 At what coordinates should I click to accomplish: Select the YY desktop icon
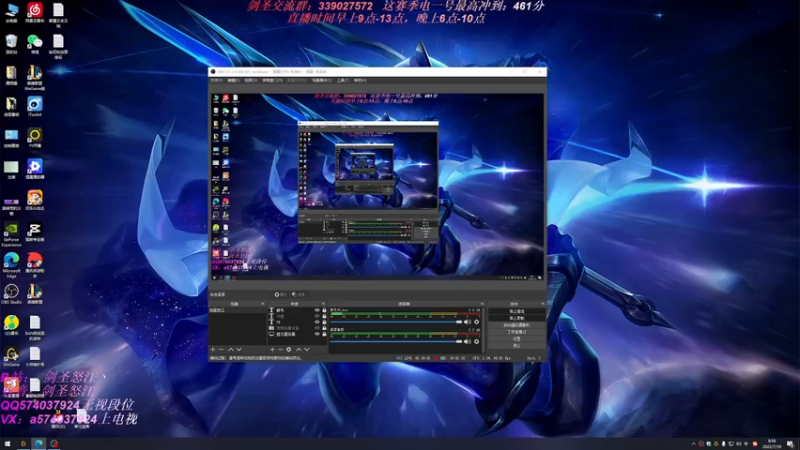click(35, 138)
